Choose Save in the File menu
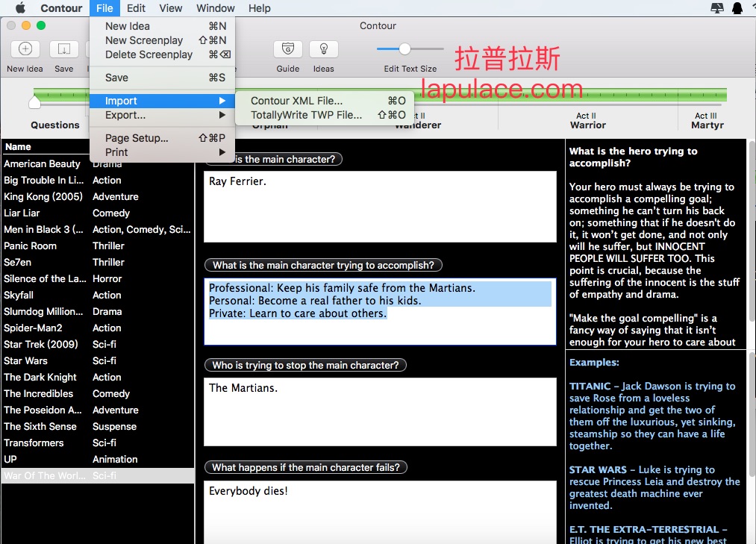Viewport: 756px width, 544px height. [x=163, y=78]
